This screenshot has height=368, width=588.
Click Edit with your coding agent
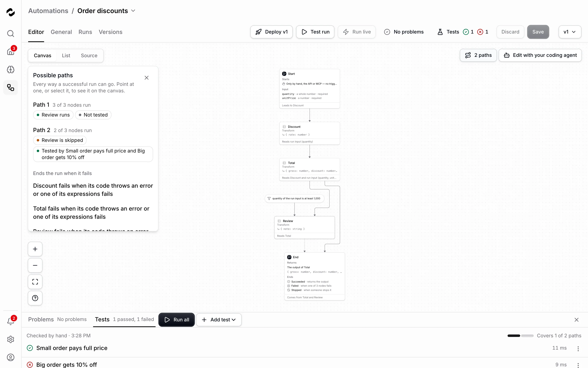point(540,55)
